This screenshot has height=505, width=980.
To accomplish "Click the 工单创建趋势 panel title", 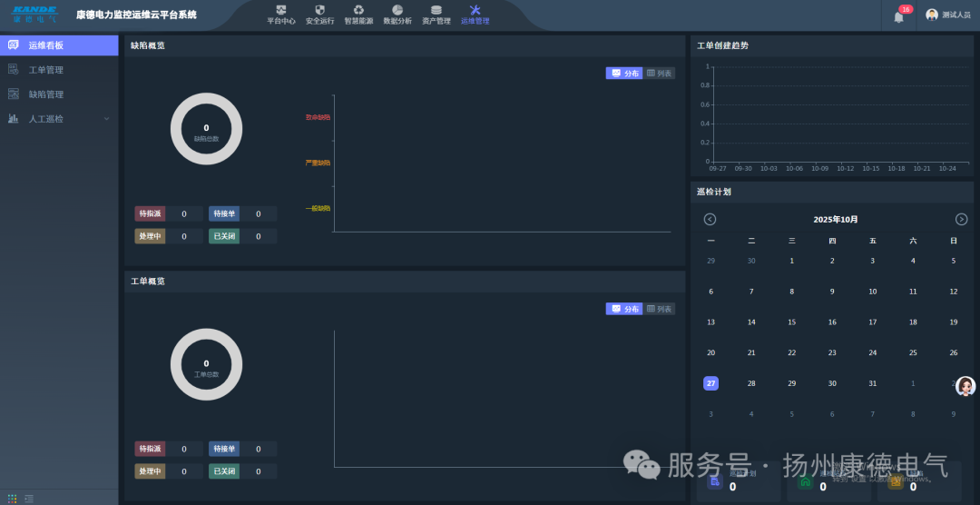I will tap(722, 45).
